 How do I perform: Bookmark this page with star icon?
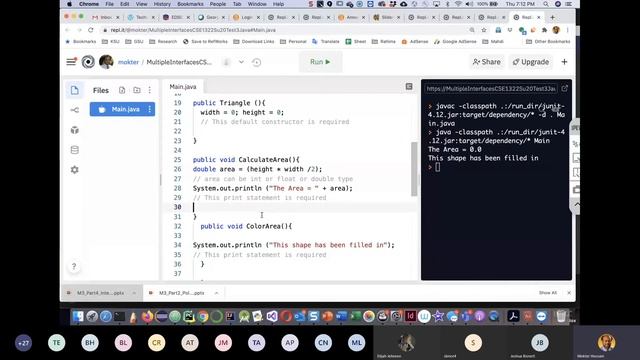click(484, 30)
